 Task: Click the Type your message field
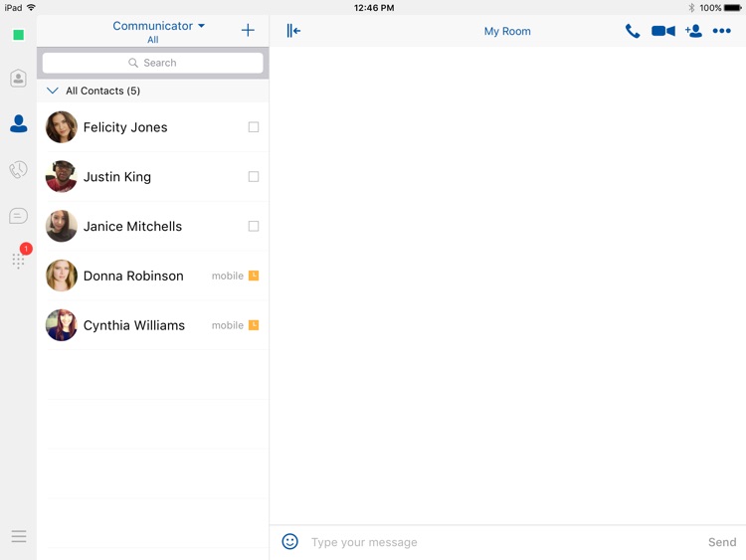pyautogui.click(x=504, y=542)
